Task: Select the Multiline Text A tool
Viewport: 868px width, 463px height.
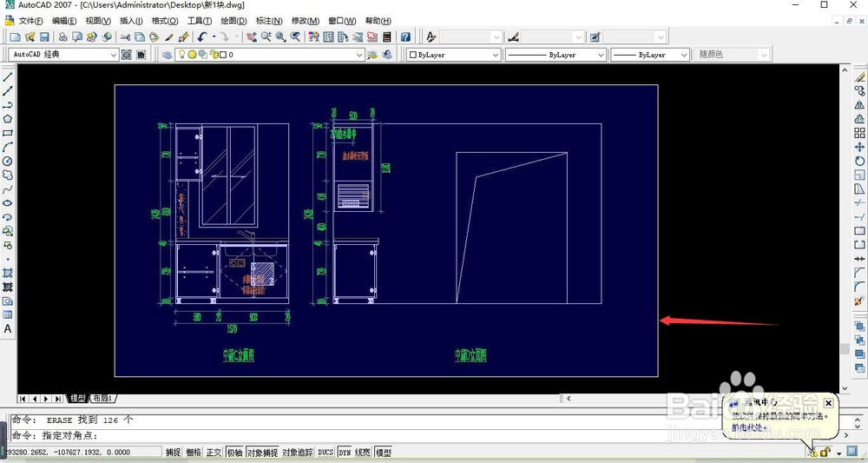Action: click(x=8, y=328)
